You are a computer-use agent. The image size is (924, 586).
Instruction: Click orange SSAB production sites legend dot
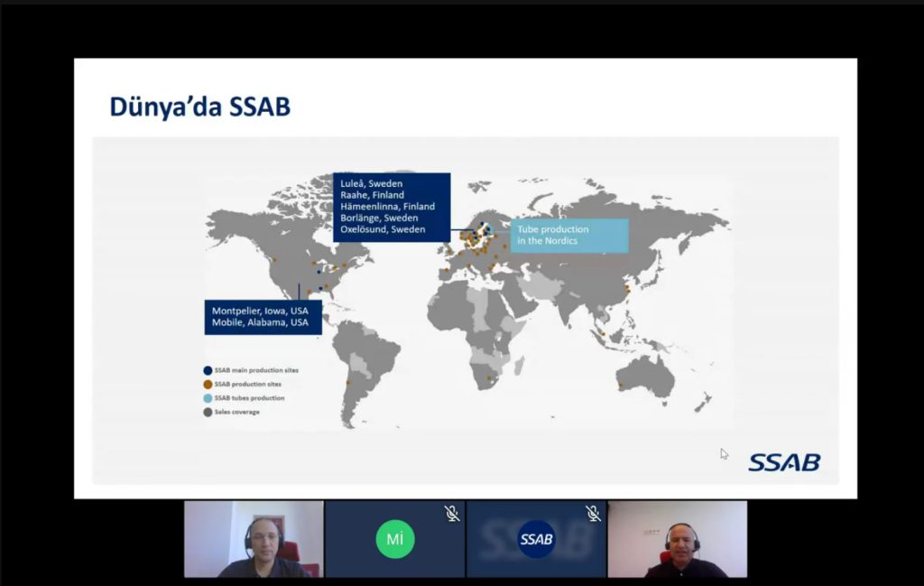pos(208,384)
